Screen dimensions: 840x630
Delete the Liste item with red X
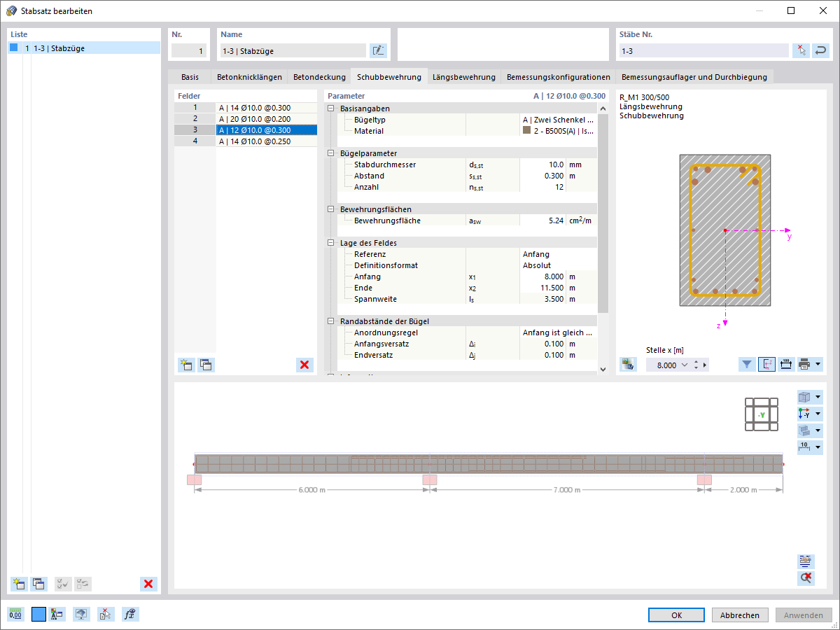(x=148, y=584)
